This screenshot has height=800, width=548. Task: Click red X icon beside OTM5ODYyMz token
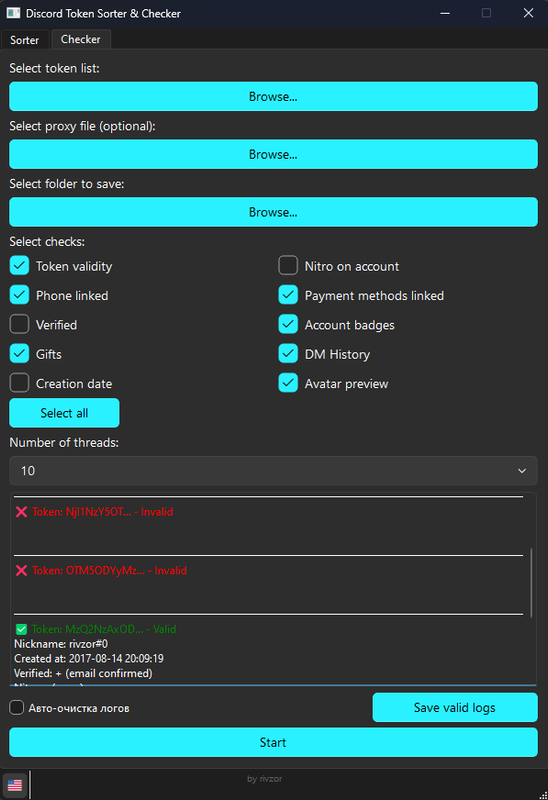[x=21, y=570]
